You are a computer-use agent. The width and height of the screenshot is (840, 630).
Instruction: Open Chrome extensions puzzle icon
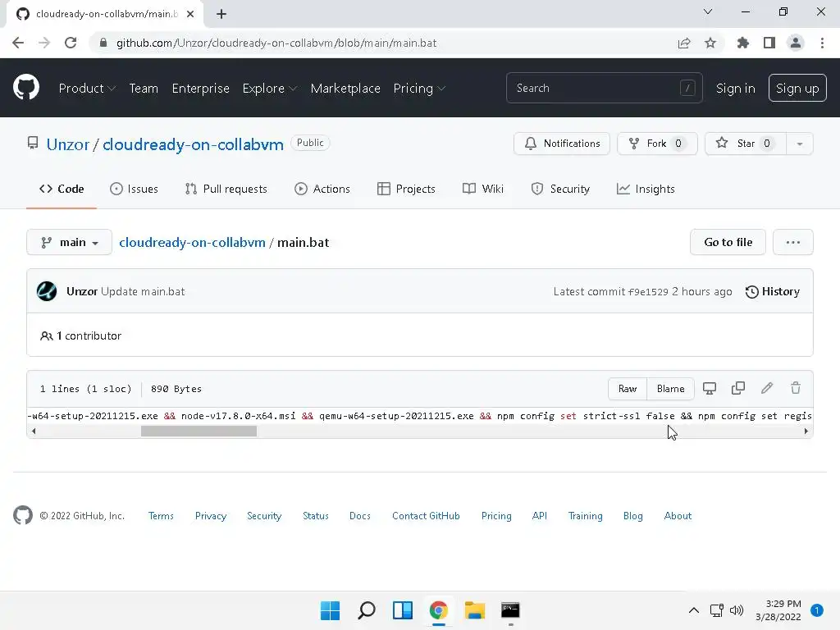[743, 43]
